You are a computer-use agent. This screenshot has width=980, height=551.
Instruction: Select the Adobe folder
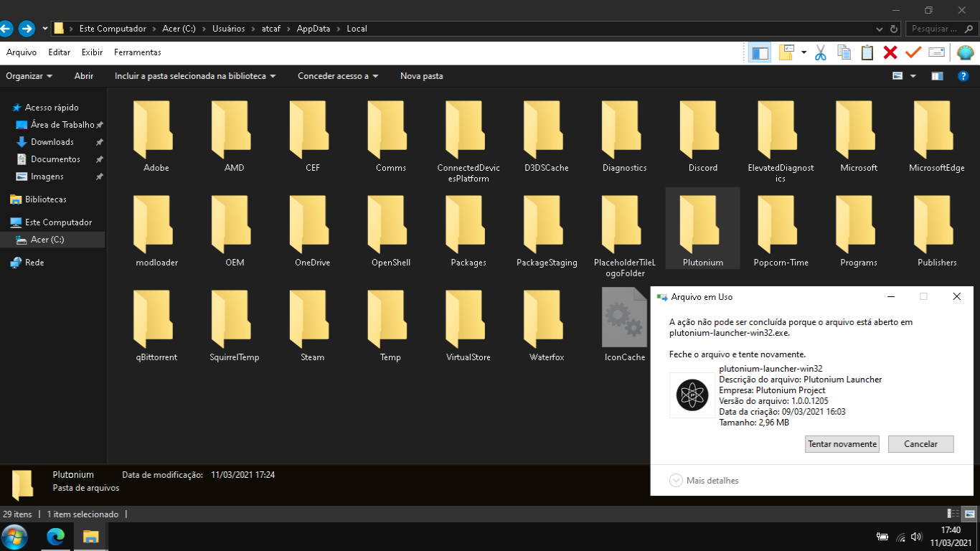[x=156, y=136]
